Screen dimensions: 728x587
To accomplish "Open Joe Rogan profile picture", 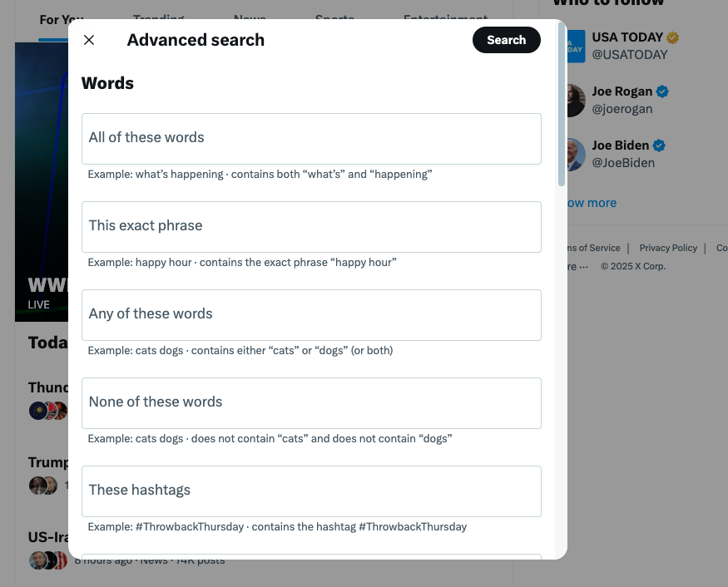I will pos(577,101).
